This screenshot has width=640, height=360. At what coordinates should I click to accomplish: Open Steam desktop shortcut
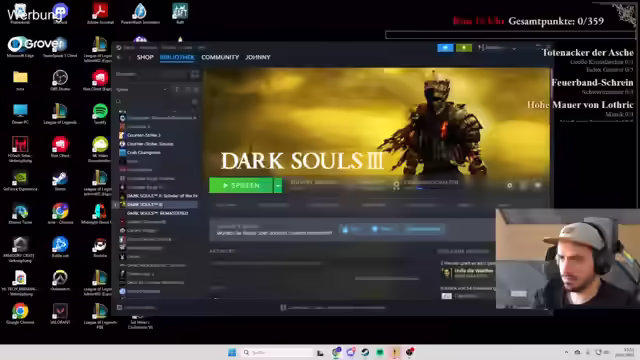[x=60, y=180]
